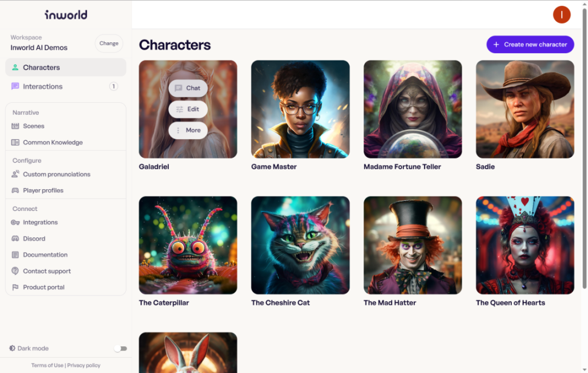Click the Custom pronunciations icon
This screenshot has width=588, height=373.
(x=15, y=174)
